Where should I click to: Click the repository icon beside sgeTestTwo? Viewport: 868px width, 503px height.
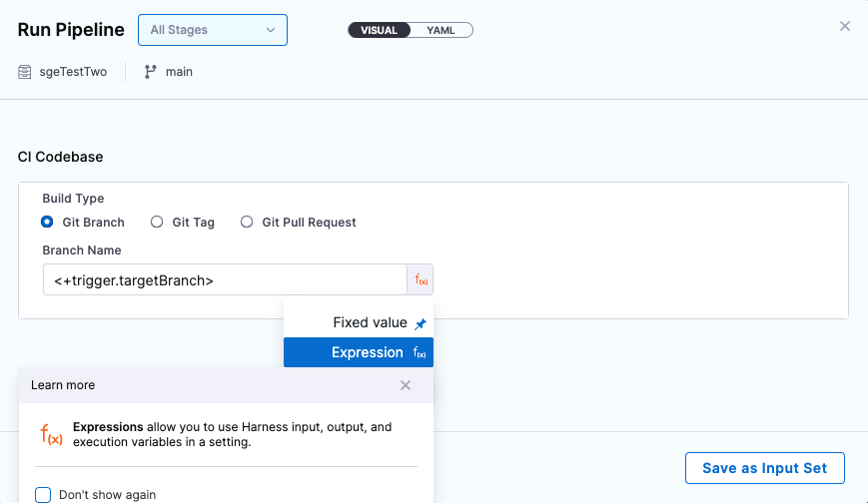pyautogui.click(x=25, y=72)
